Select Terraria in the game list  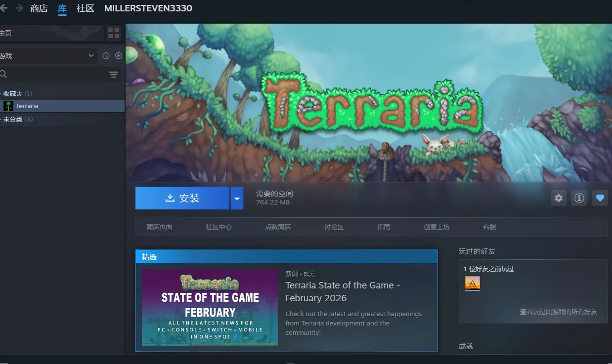[x=62, y=106]
